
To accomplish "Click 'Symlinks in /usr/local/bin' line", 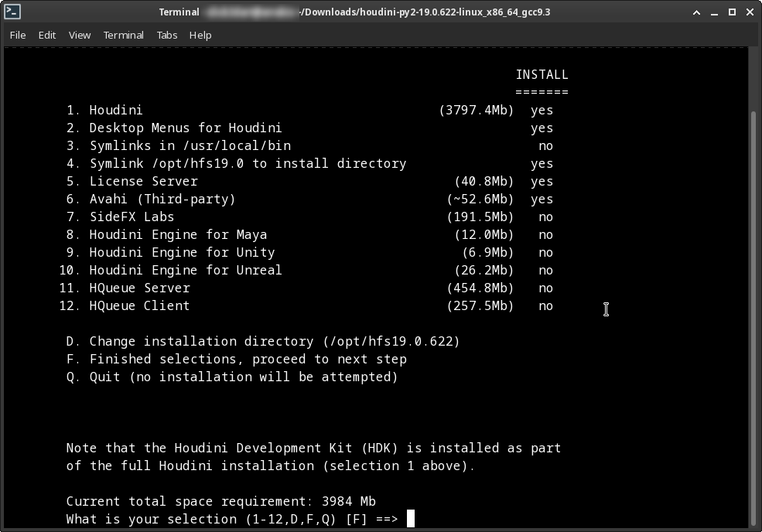I will coord(310,145).
